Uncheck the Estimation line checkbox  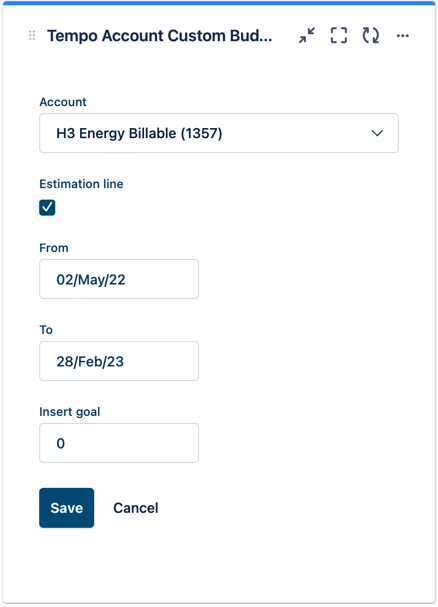tap(47, 207)
